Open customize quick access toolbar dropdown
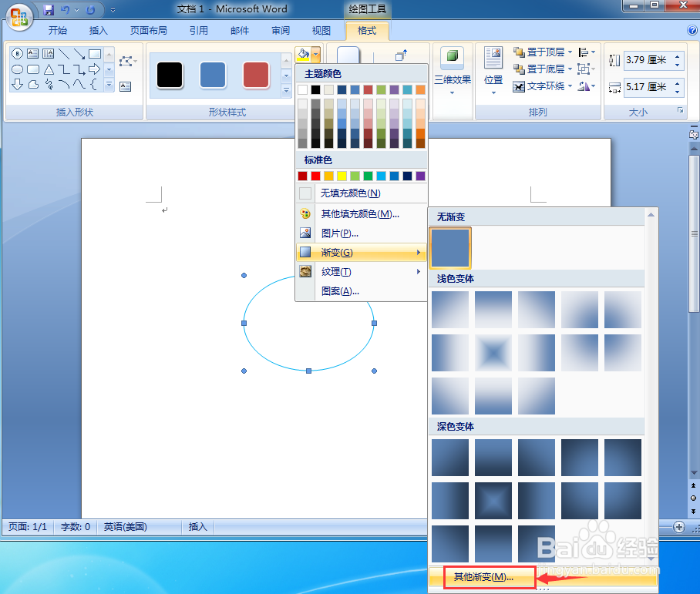 [113, 9]
